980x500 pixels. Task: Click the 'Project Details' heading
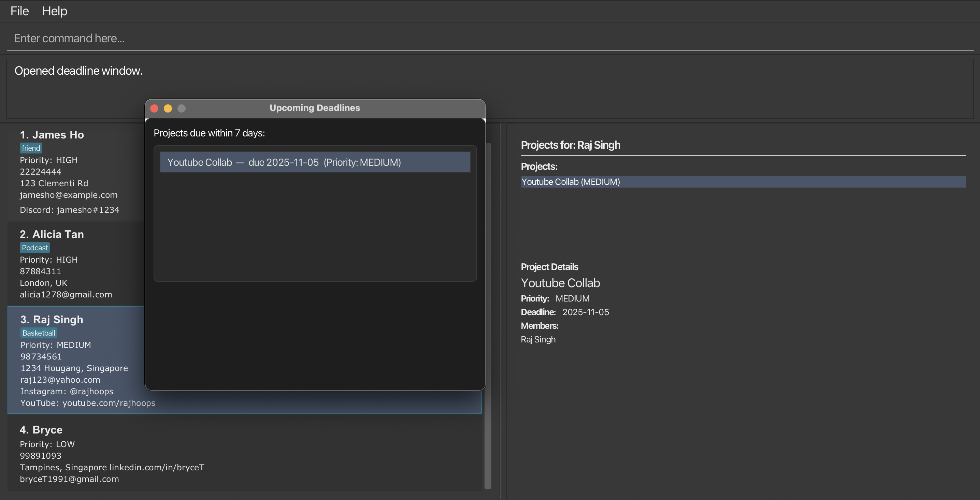(x=549, y=267)
